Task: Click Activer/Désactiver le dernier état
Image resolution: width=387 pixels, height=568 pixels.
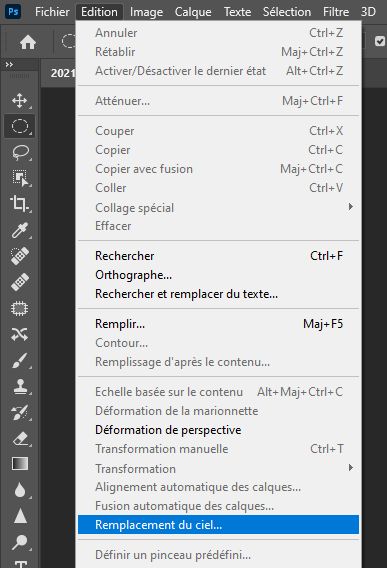Action: pos(219,71)
